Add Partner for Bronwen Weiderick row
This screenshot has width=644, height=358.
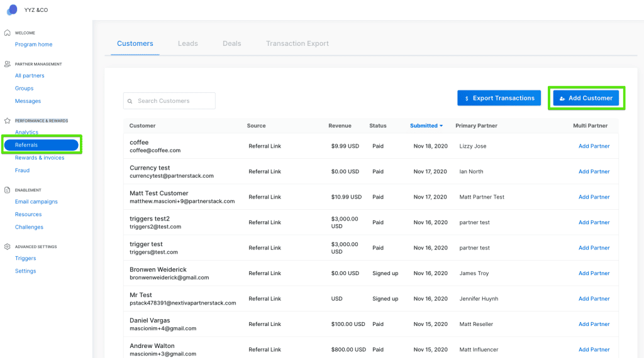pos(594,273)
